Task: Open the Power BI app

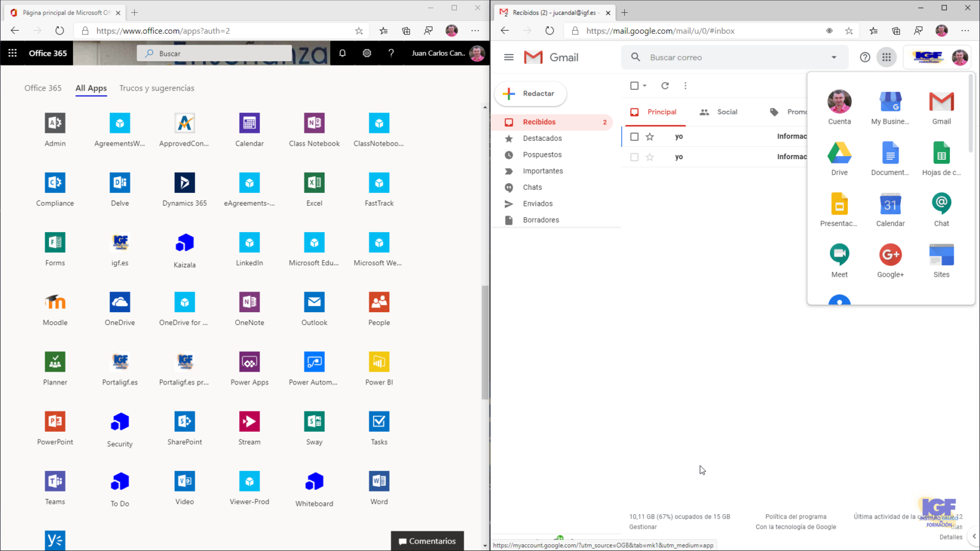Action: pos(379,362)
